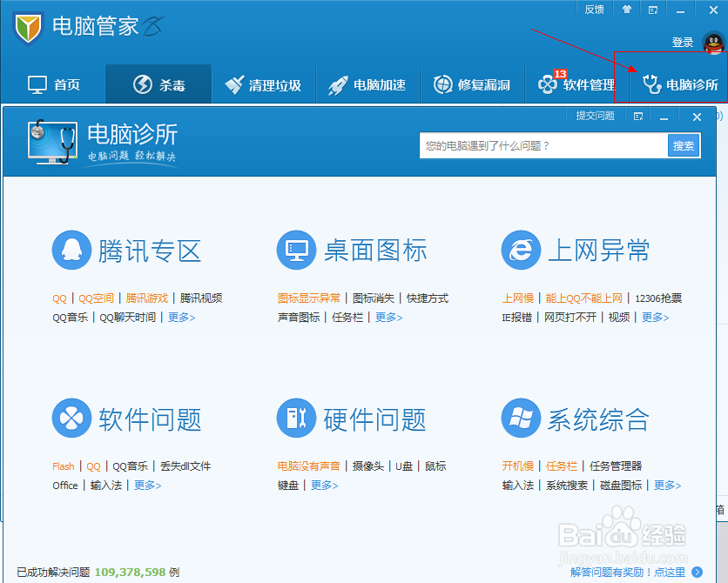Click the QQ聊天时间 link
The width and height of the screenshot is (728, 583).
point(127,318)
